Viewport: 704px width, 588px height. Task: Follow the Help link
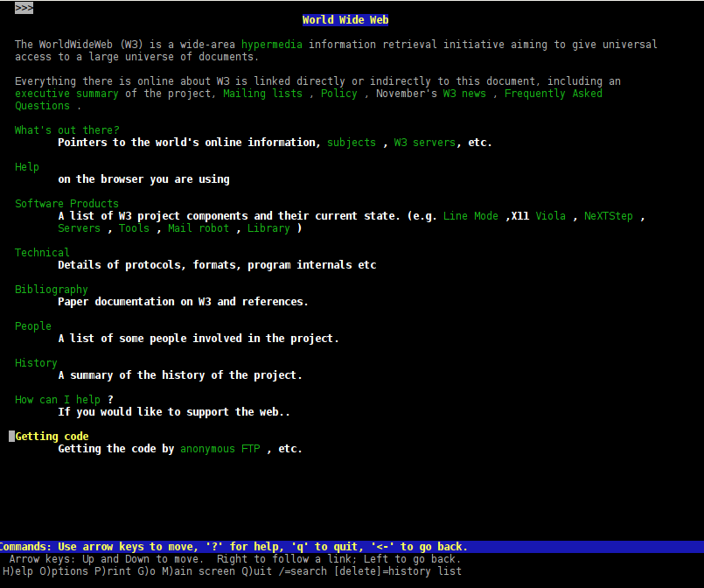27,167
